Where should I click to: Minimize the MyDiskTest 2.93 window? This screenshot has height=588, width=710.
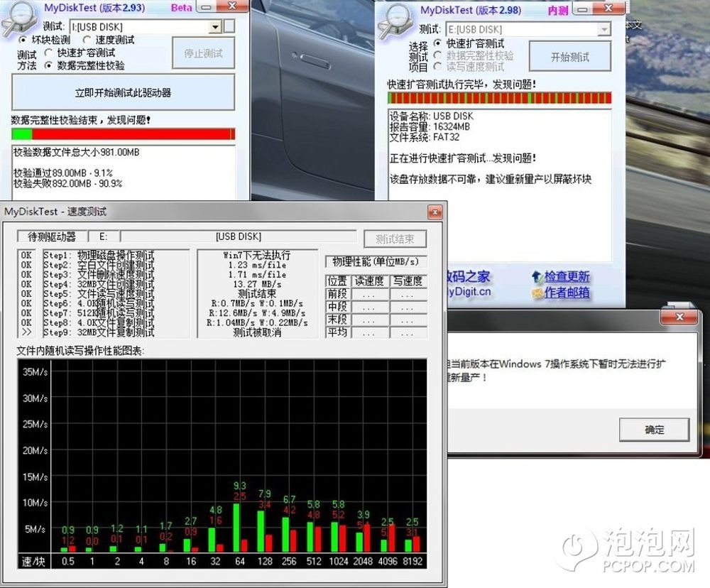pyautogui.click(x=206, y=7)
